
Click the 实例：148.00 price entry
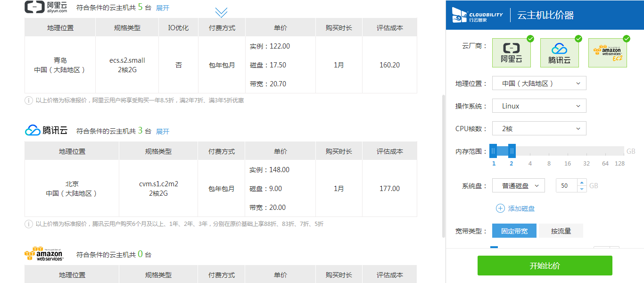[270, 170]
